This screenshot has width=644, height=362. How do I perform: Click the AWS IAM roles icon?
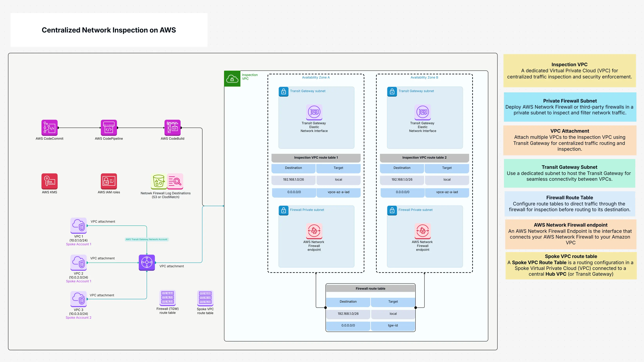tap(109, 182)
